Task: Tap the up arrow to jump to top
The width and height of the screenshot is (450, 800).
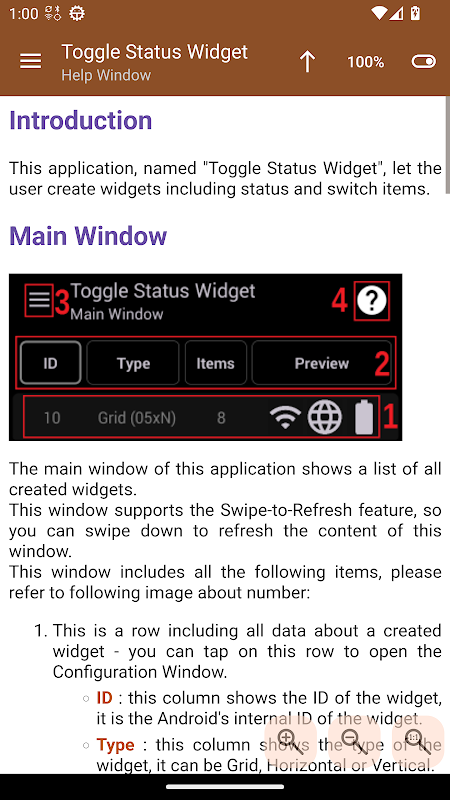Action: pos(307,62)
